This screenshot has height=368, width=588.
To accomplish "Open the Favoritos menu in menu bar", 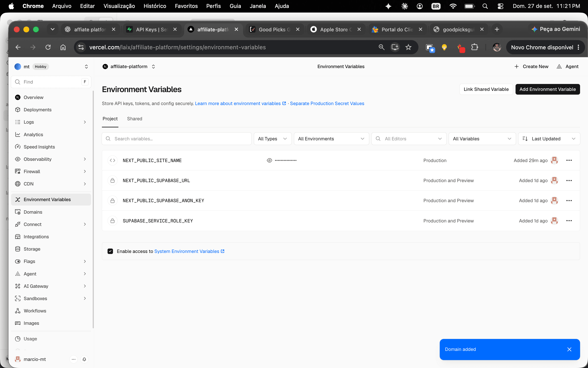I will coord(186,6).
